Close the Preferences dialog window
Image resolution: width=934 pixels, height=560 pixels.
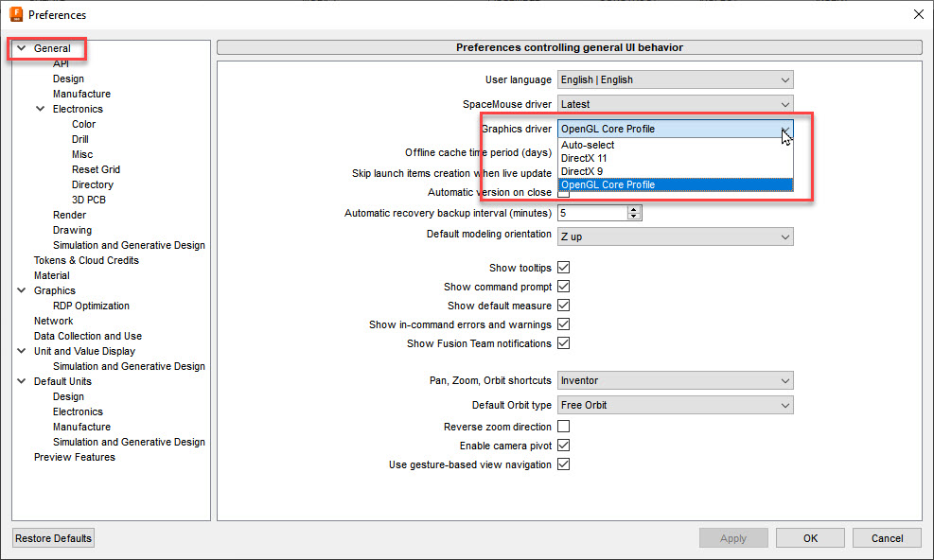tap(919, 14)
